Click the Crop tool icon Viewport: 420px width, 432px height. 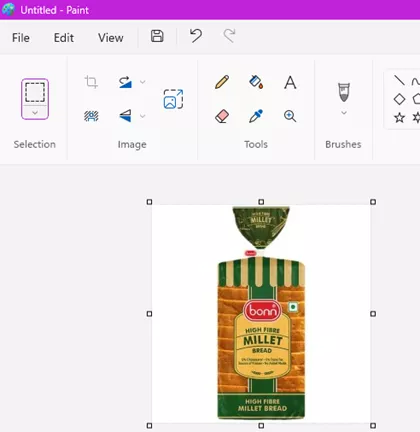pyautogui.click(x=91, y=82)
